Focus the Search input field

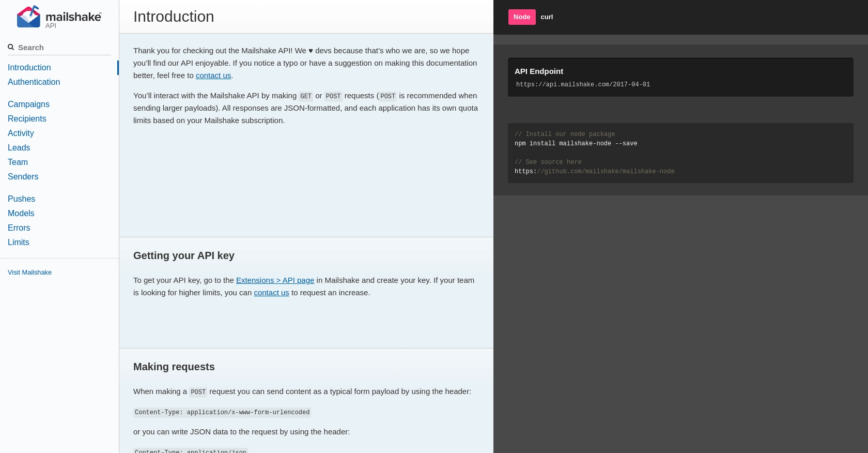[x=64, y=48]
